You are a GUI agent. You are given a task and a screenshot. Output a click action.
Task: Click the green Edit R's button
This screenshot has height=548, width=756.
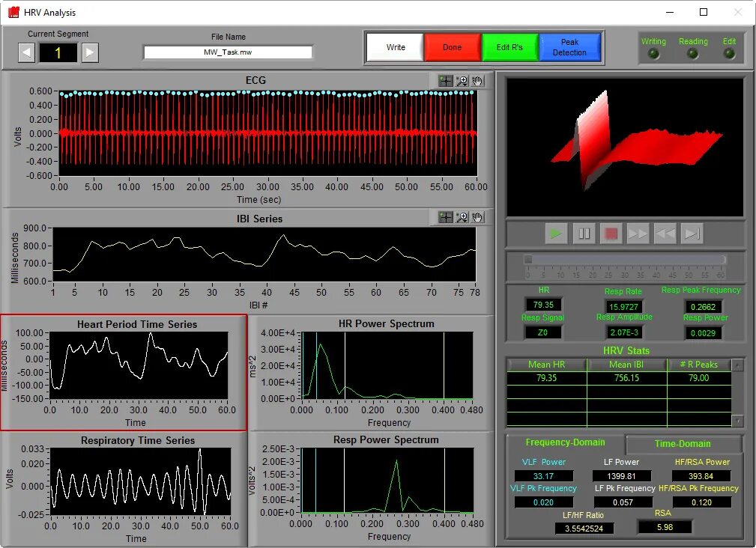click(x=509, y=47)
